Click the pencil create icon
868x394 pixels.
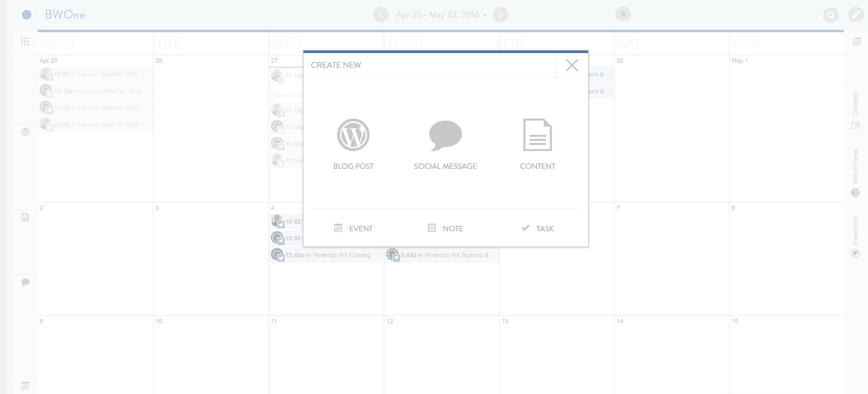[x=856, y=14]
